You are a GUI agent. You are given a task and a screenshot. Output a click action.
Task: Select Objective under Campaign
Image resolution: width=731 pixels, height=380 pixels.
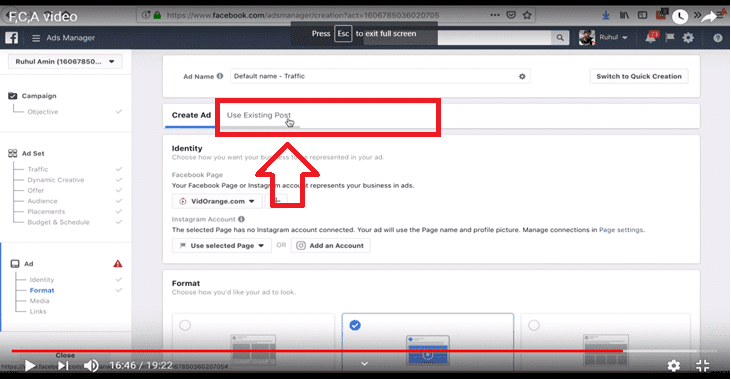pos(43,112)
